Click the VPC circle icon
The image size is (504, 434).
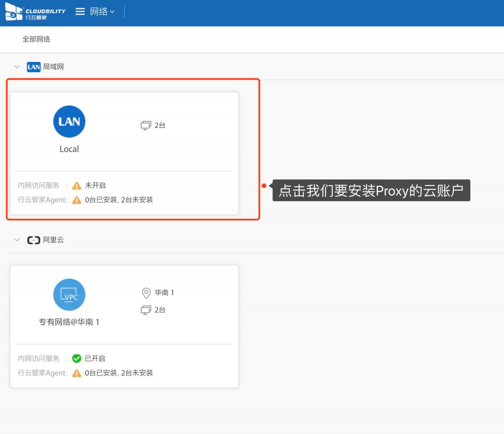coord(69,294)
